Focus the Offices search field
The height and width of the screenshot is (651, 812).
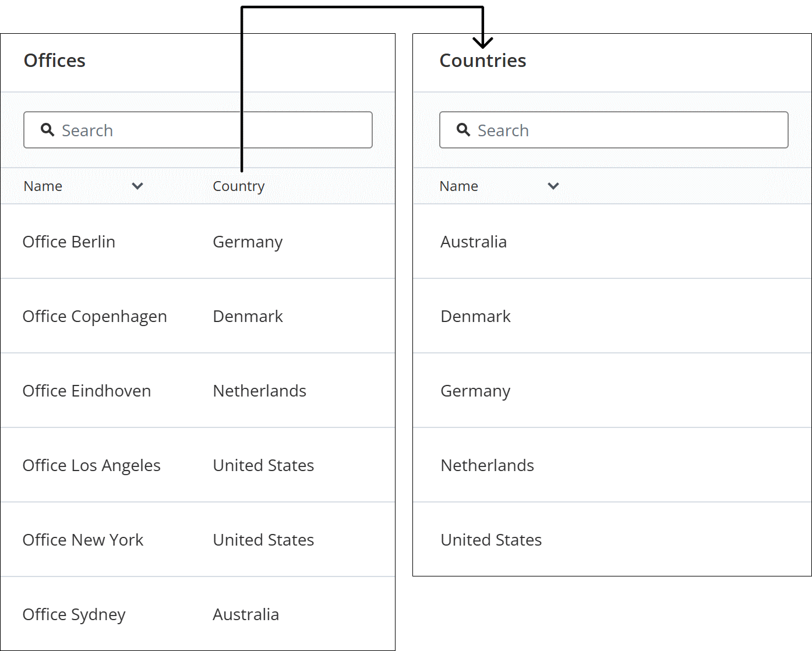point(198,130)
